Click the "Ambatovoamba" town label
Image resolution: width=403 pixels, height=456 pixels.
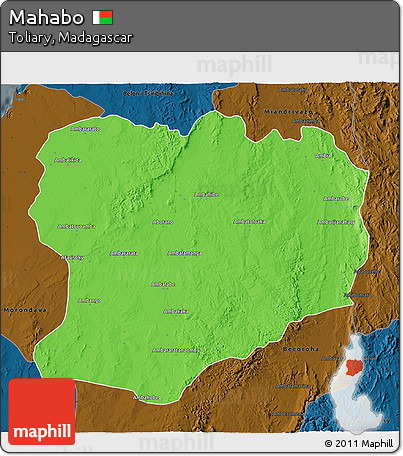click(76, 226)
